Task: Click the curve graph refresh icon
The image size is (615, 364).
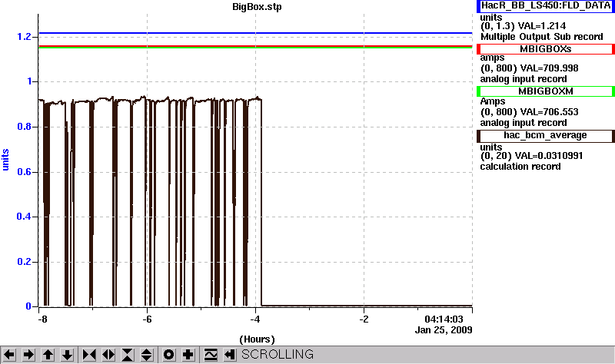Action: pyautogui.click(x=211, y=355)
